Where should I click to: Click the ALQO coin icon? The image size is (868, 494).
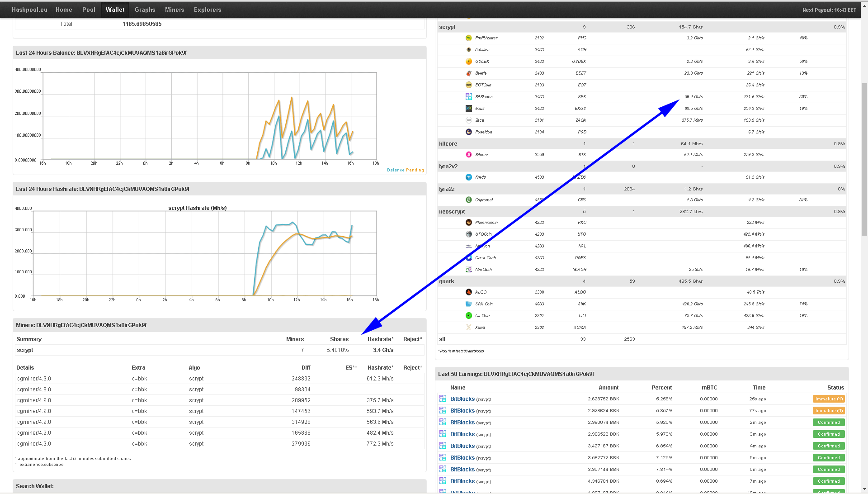469,292
